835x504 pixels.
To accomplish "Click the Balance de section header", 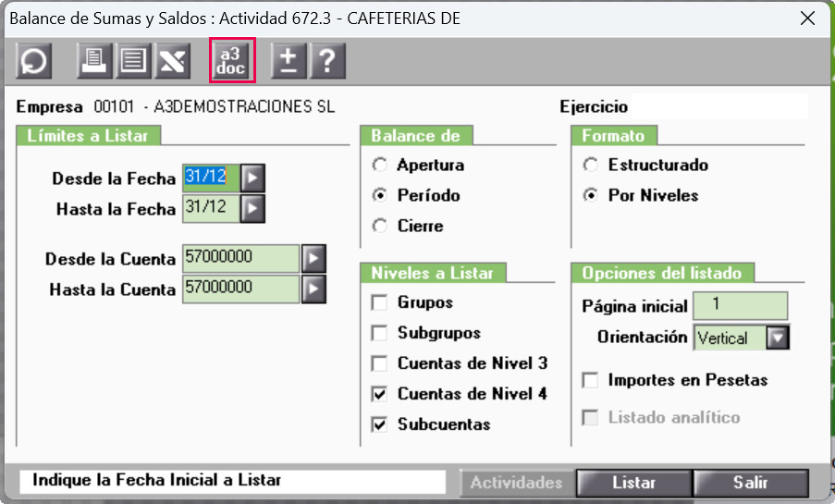I will click(416, 136).
